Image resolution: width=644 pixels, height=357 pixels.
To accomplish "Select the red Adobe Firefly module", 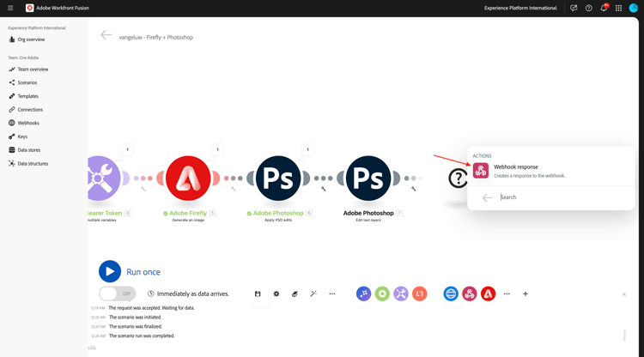I will point(188,178).
